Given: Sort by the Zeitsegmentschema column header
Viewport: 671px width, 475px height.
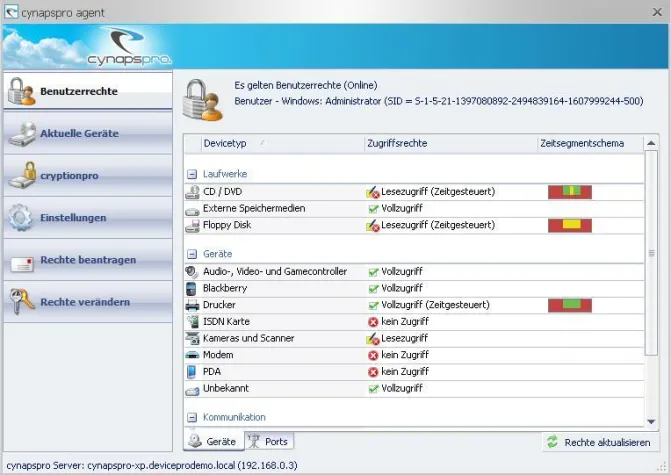Looking at the screenshot, I should pos(590,143).
